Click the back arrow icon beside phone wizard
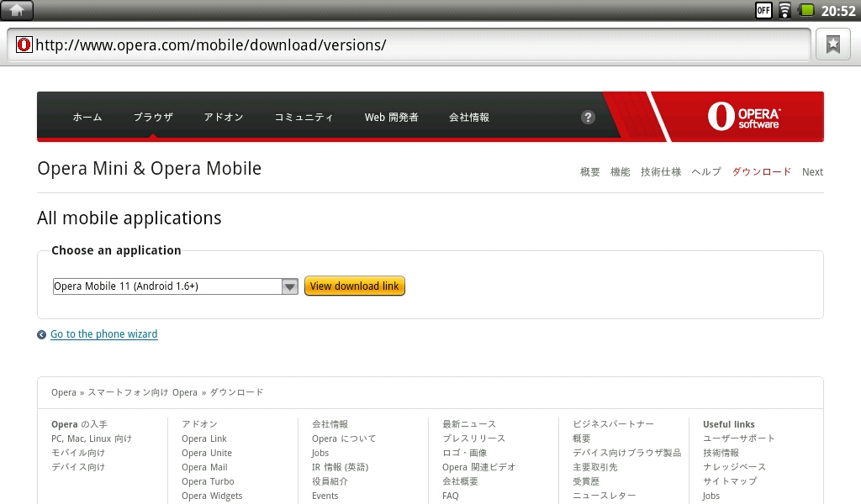861x504 pixels. [x=41, y=334]
